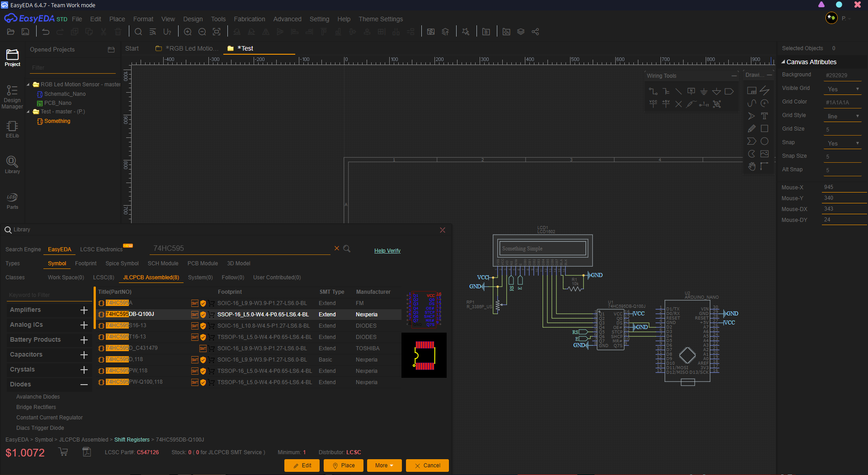Open the Fabrication menu

pyautogui.click(x=249, y=19)
